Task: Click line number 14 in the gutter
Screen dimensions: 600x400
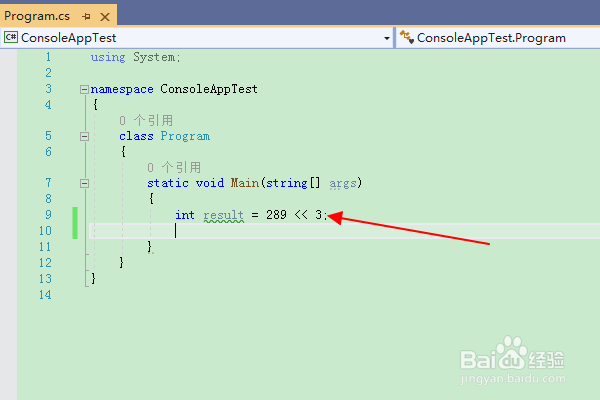Action: pyautogui.click(x=45, y=295)
